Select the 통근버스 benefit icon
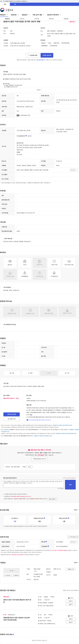Screen dimensions: 79x644 10,263
